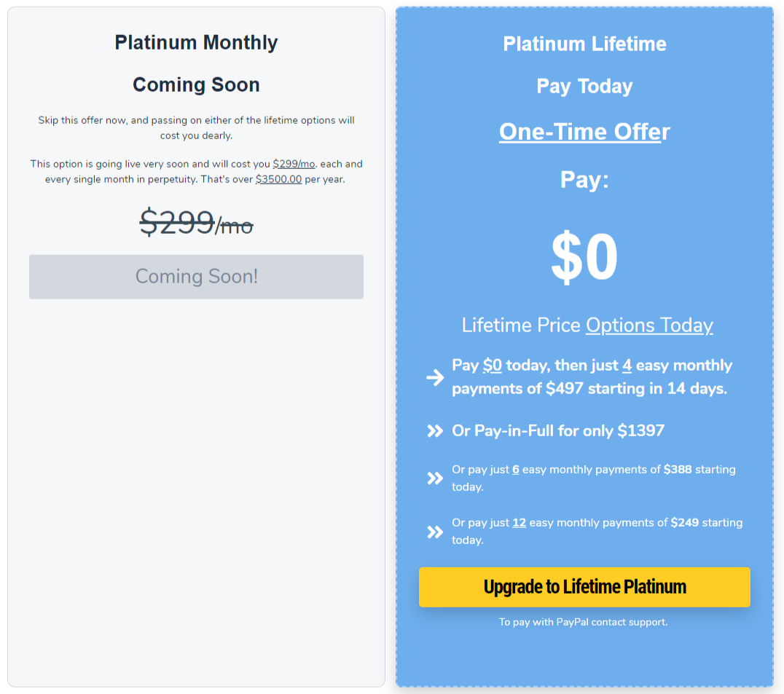Click the Upgrade to Lifetime Platinum button
Screen dimensions: 784x694
tap(584, 587)
